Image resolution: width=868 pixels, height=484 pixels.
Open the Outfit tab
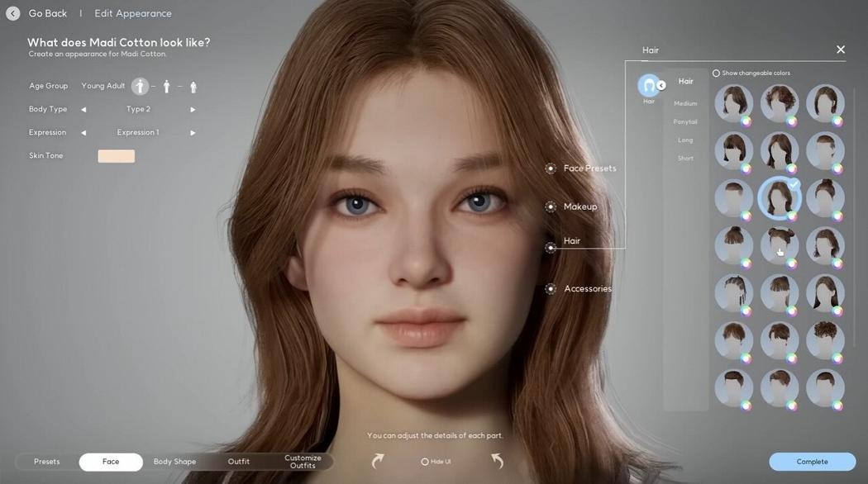click(239, 462)
